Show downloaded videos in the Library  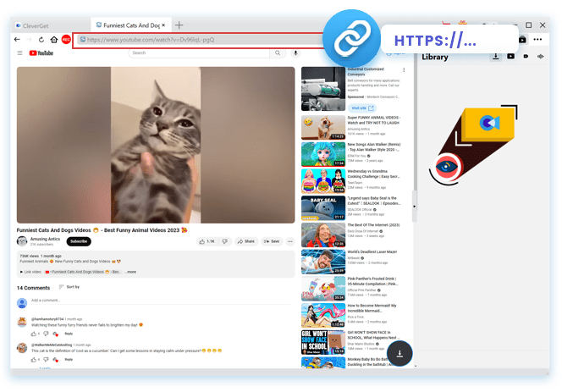pyautogui.click(x=511, y=57)
